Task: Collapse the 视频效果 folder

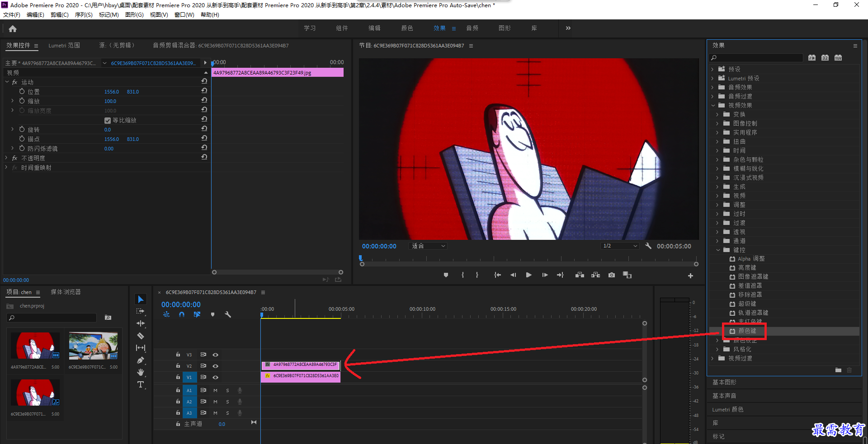Action: point(713,105)
